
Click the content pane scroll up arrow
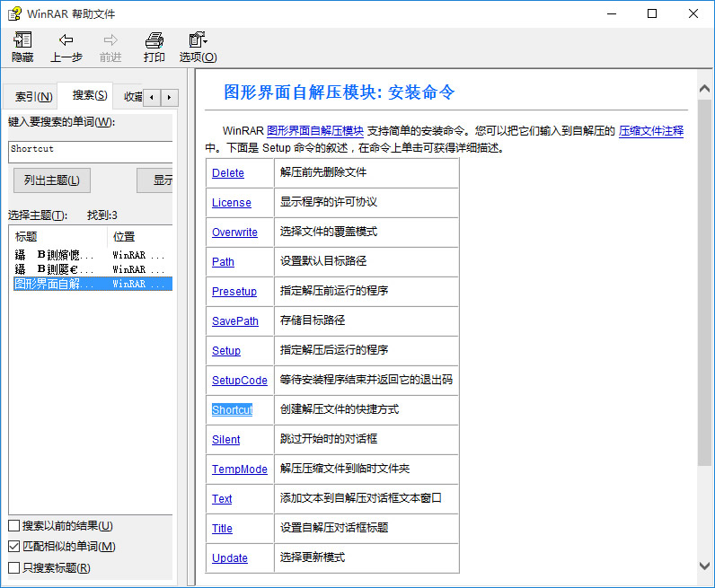704,89
